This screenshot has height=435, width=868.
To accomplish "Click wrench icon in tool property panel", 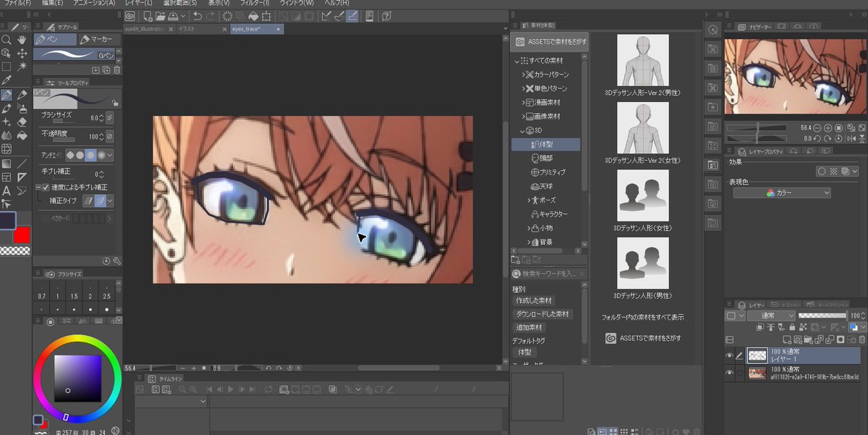I will (116, 261).
